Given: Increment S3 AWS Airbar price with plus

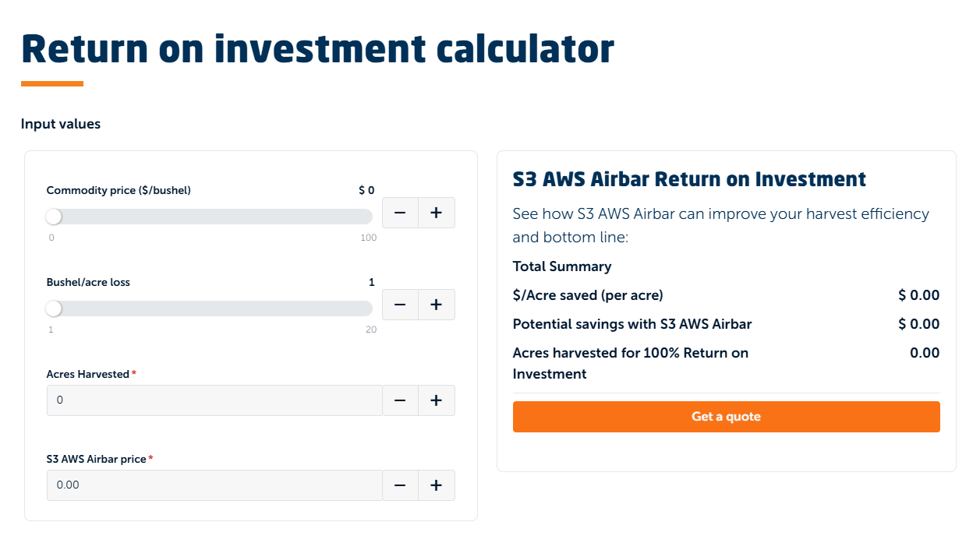Looking at the screenshot, I should point(437,485).
